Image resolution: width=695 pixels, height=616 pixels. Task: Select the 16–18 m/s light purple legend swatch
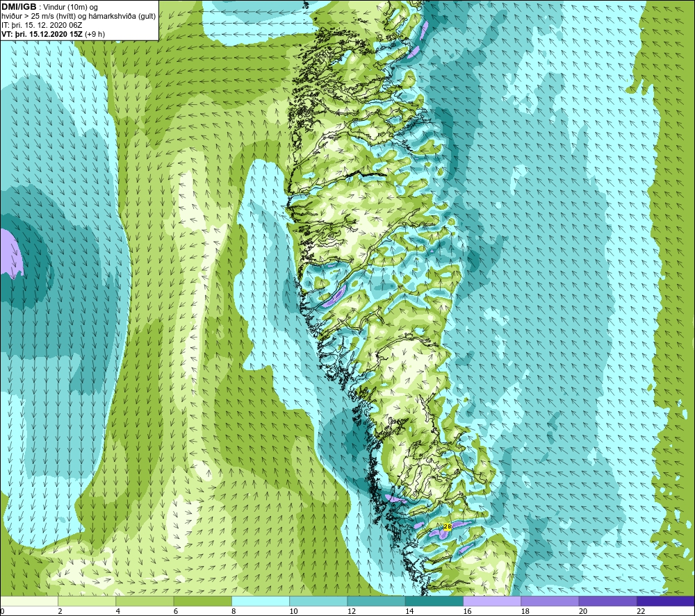click(492, 601)
